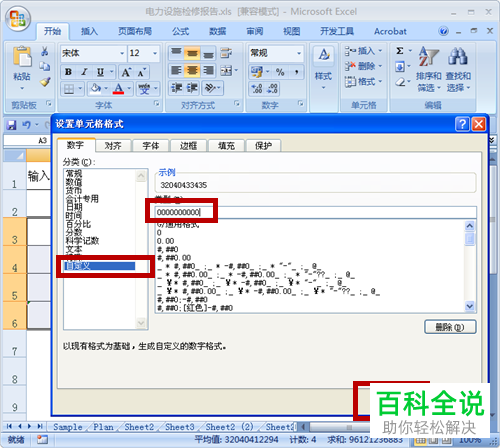The image size is (500, 448).
Task: Click the phonetic guide 变 icon
Action: tap(144, 89)
